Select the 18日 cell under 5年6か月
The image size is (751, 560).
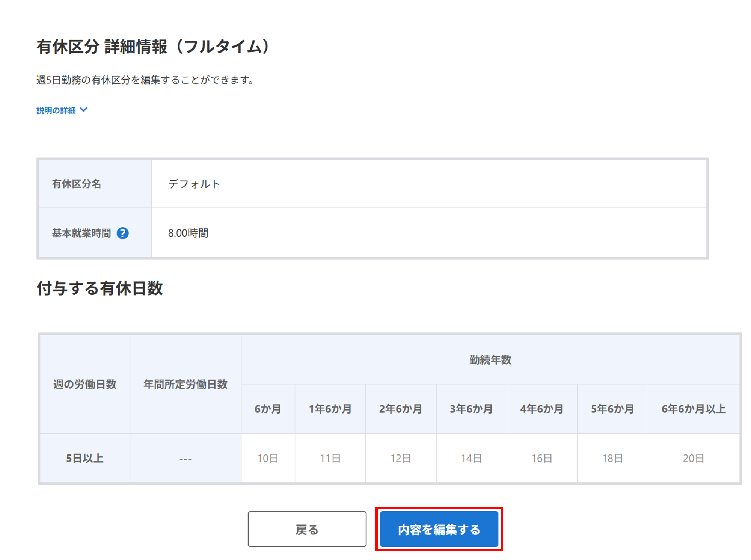click(x=612, y=458)
